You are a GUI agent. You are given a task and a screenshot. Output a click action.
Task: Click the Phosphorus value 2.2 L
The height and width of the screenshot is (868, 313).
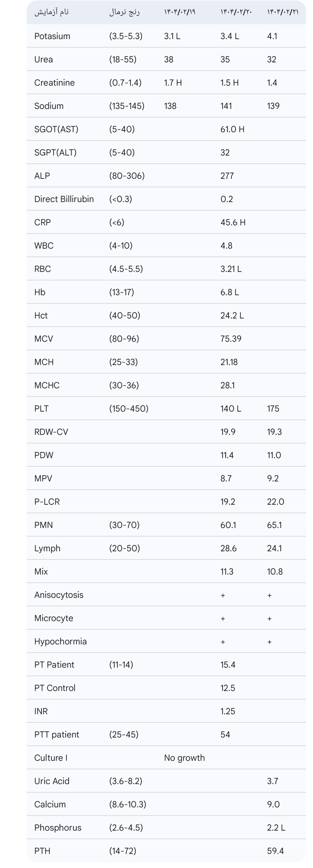276,828
